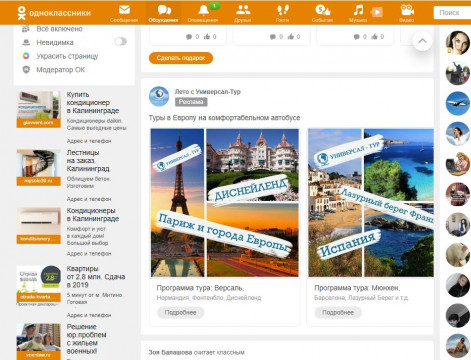Screen dimensions: 471x360
Task: Open Невидимка hat icon
Action: [26, 42]
